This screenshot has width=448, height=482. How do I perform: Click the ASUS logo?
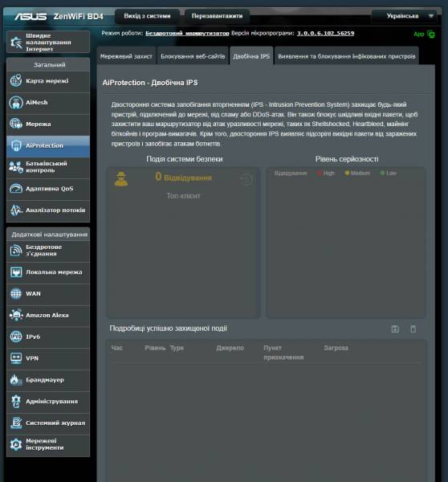point(31,16)
